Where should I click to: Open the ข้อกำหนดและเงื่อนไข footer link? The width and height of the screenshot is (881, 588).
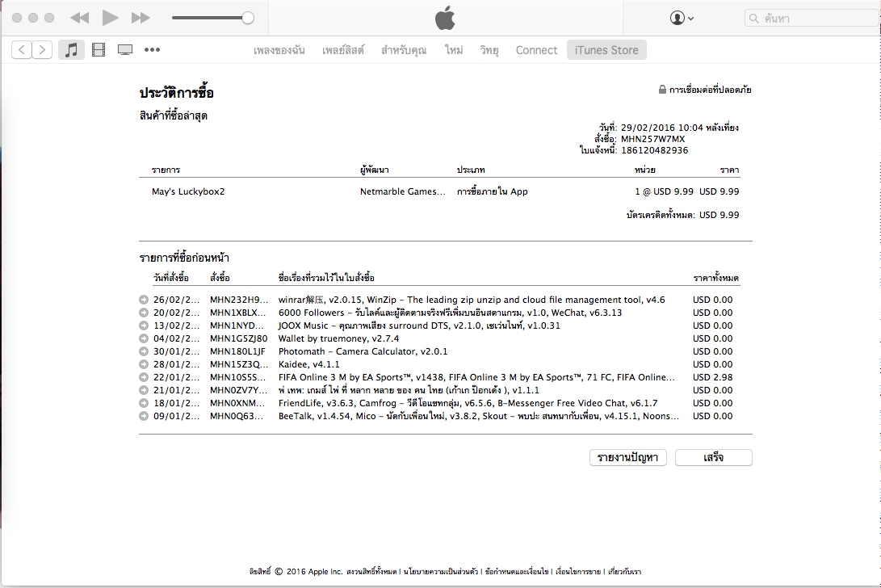516,572
